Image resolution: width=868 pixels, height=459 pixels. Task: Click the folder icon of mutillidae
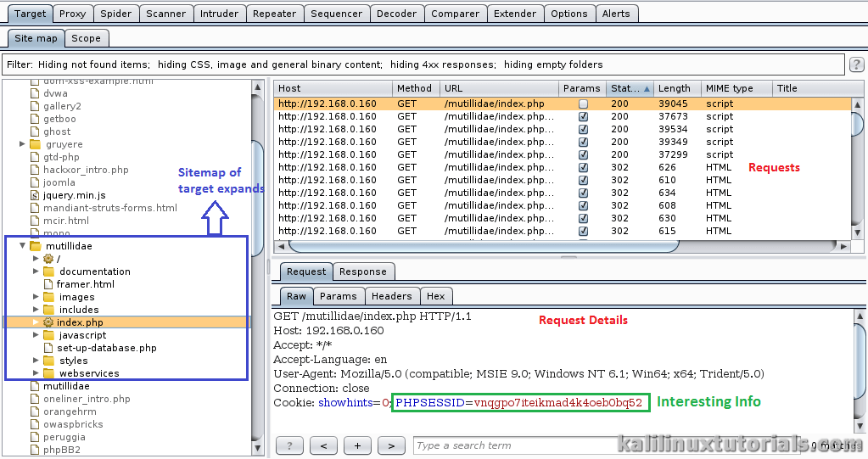(x=36, y=246)
